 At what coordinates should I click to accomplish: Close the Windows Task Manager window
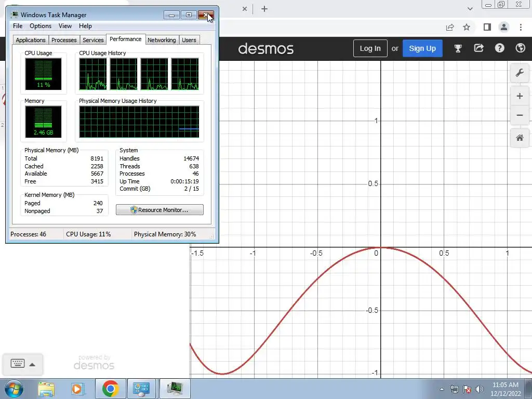(206, 15)
